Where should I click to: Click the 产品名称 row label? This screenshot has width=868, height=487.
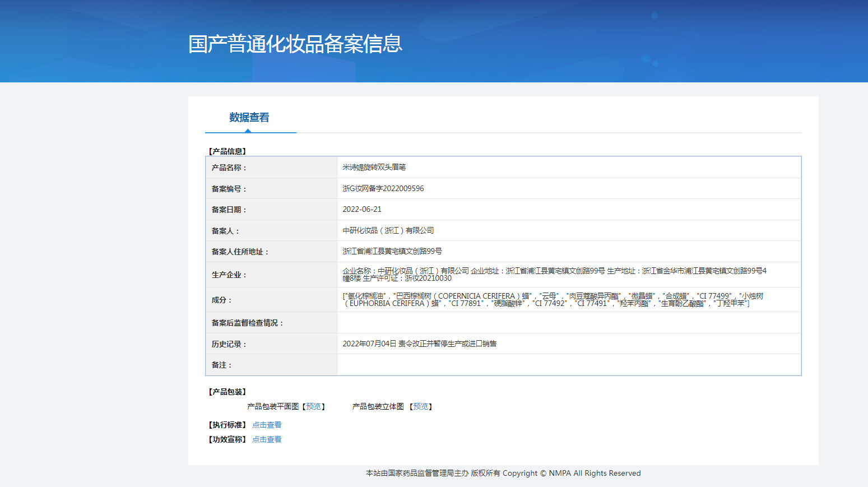pyautogui.click(x=229, y=168)
